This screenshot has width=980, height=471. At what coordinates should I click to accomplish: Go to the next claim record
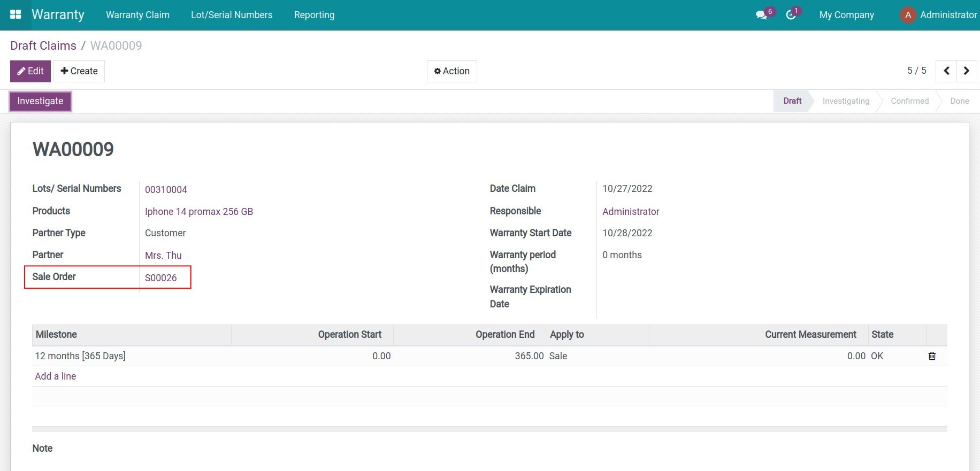(966, 71)
